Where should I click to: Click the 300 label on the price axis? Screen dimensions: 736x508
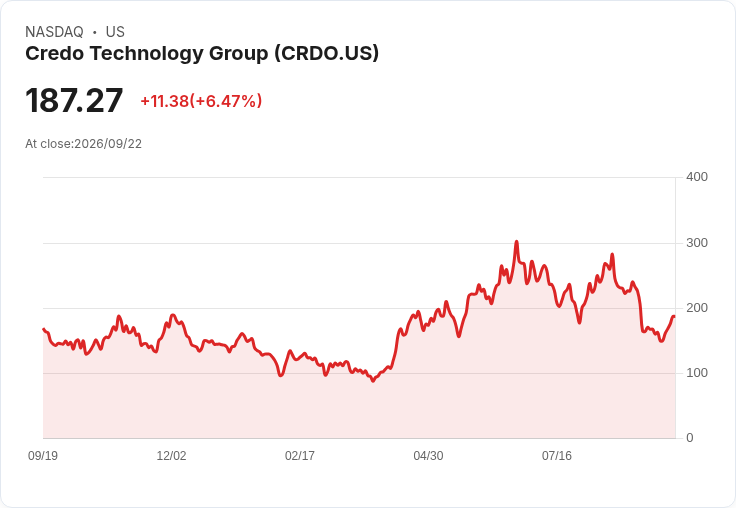pos(697,243)
